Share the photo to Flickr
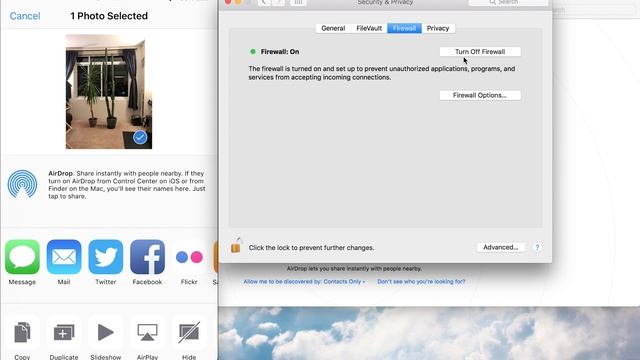Viewport: 640px width, 360px height. (x=189, y=257)
